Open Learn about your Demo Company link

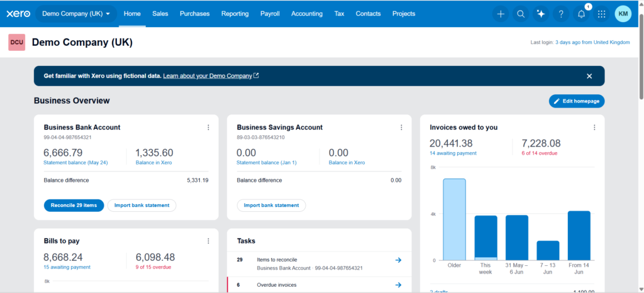pos(211,76)
